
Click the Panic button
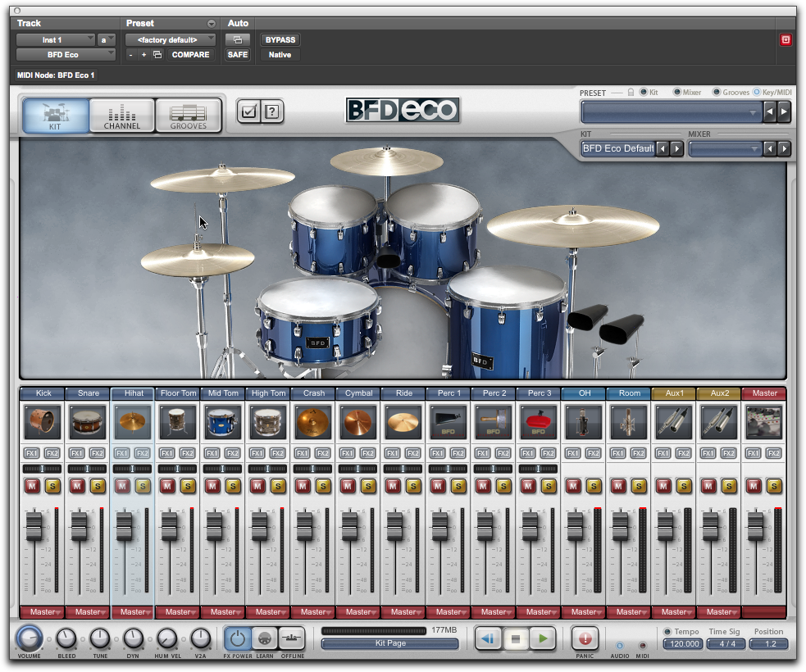point(585,638)
